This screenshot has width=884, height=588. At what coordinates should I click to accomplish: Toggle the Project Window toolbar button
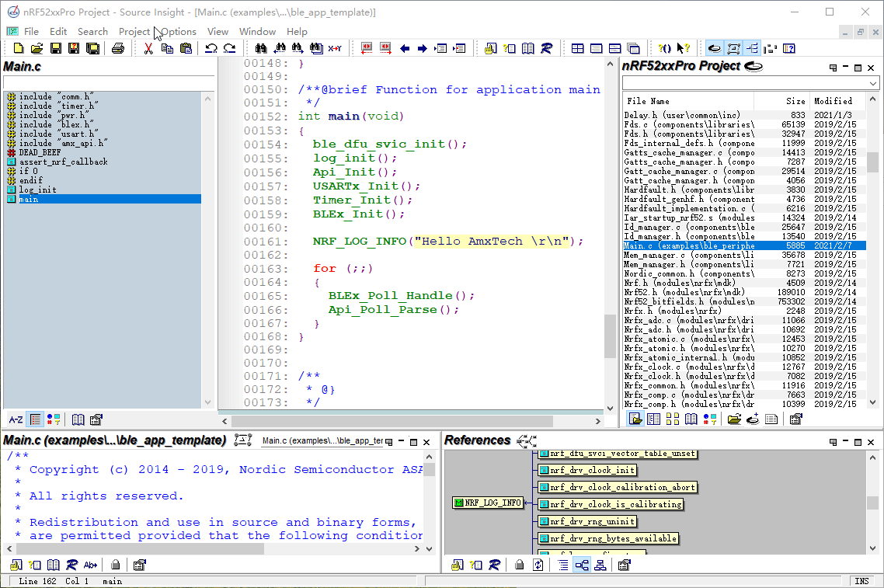click(x=715, y=48)
